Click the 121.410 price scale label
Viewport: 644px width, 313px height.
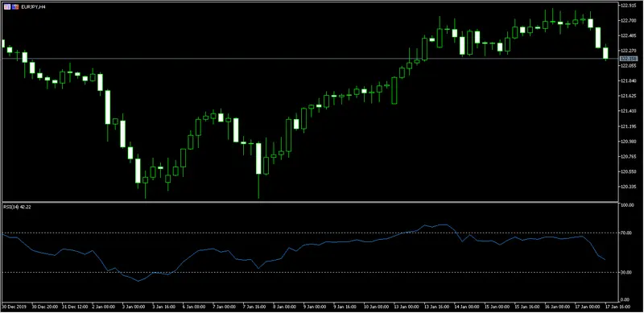pyautogui.click(x=628, y=111)
